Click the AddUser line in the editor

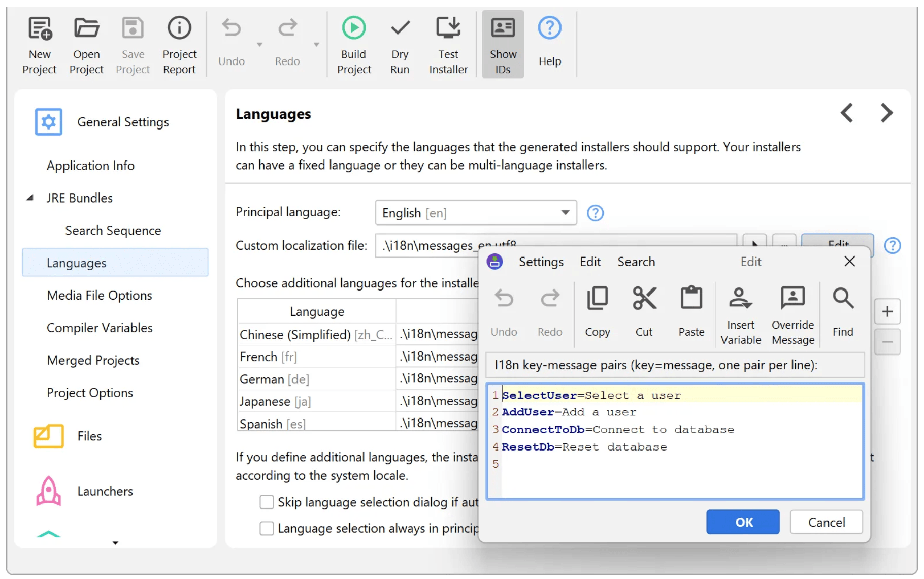[x=681, y=412]
